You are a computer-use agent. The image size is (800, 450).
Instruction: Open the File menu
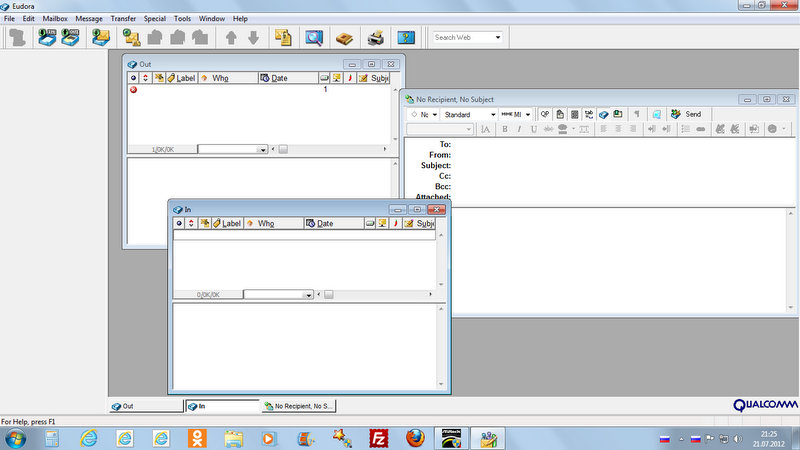(x=9, y=18)
